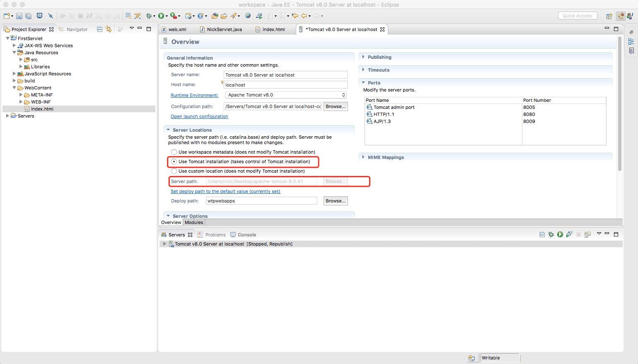Switch to the Navigator view tab
Screen dimensions: 638x364
click(x=73, y=29)
